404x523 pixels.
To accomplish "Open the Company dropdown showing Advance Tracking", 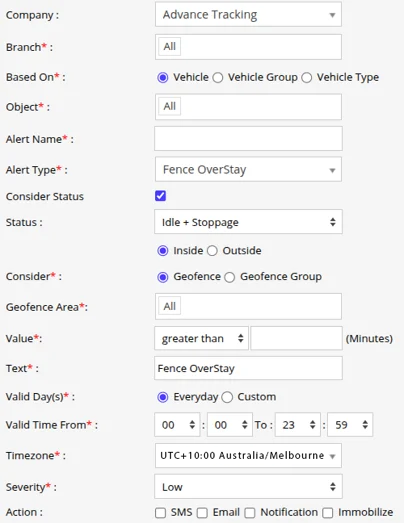I will pyautogui.click(x=248, y=14).
